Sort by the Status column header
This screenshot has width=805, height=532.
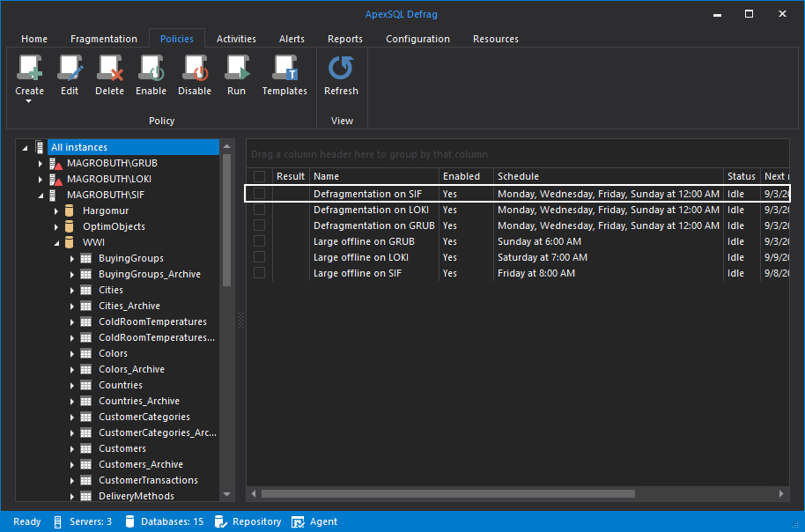(x=742, y=177)
